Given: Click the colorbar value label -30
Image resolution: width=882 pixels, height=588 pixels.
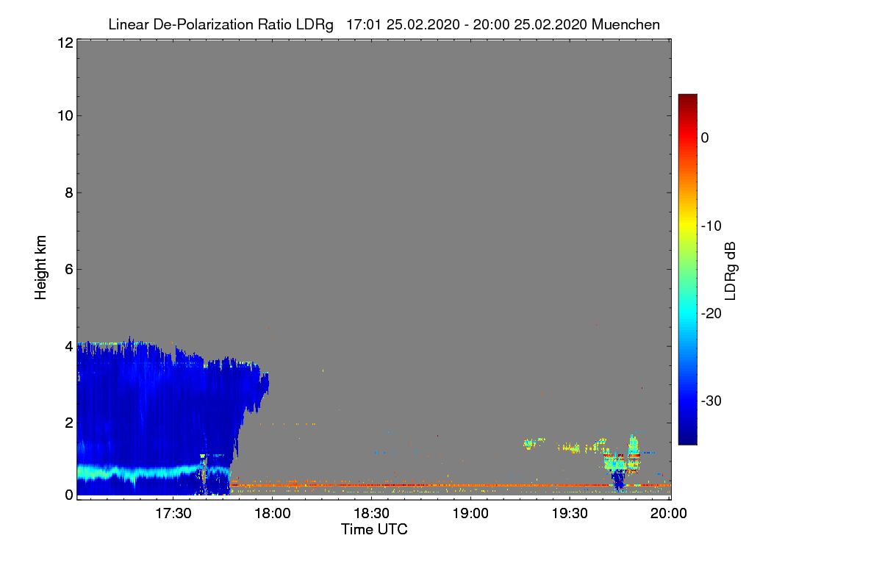Looking at the screenshot, I should pos(711,401).
